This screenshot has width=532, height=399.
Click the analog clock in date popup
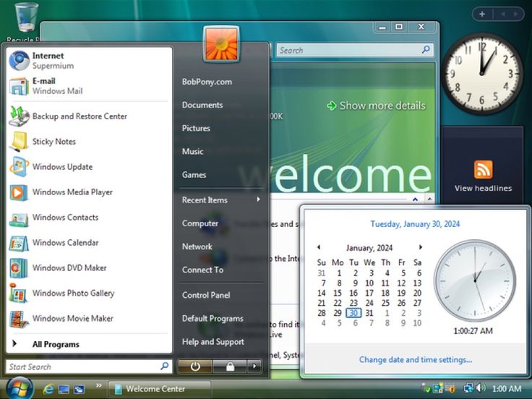(475, 280)
